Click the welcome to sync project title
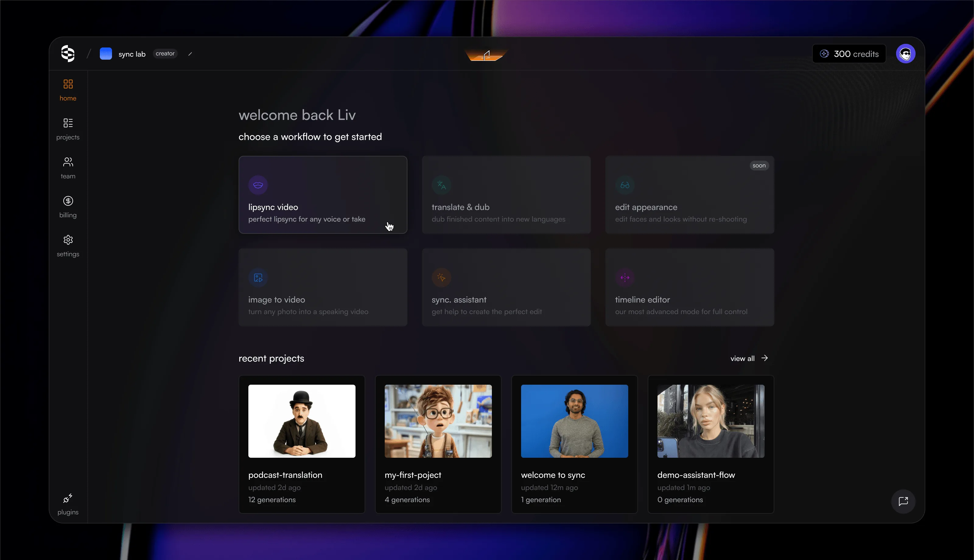The image size is (974, 560). (553, 475)
